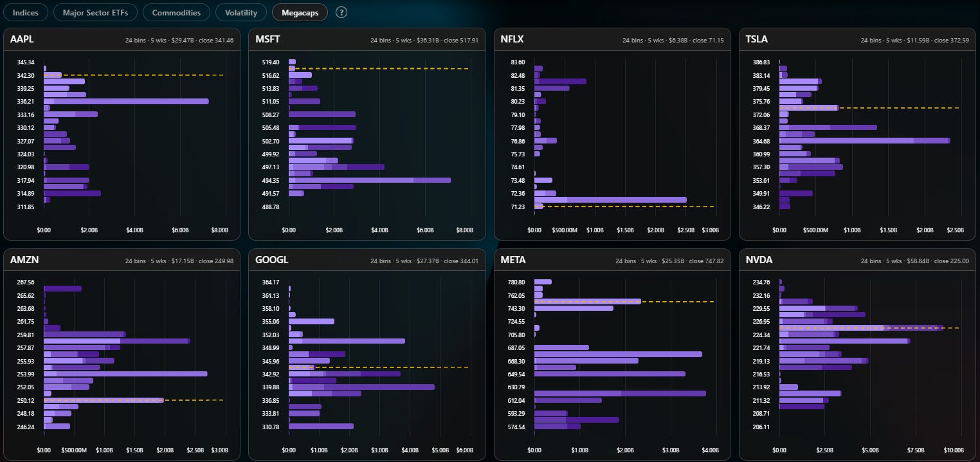Click TSLA's longest volume bar at 364.68
Viewport: 980px width, 462px height.
pyautogui.click(x=865, y=140)
